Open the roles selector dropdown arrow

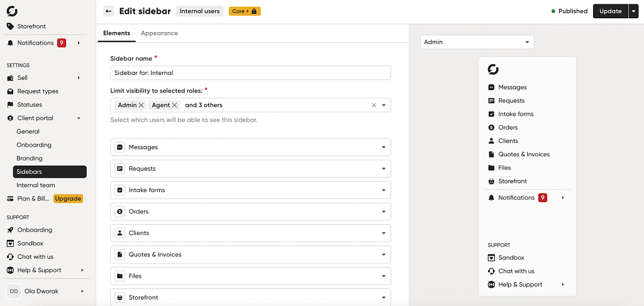[x=384, y=105]
